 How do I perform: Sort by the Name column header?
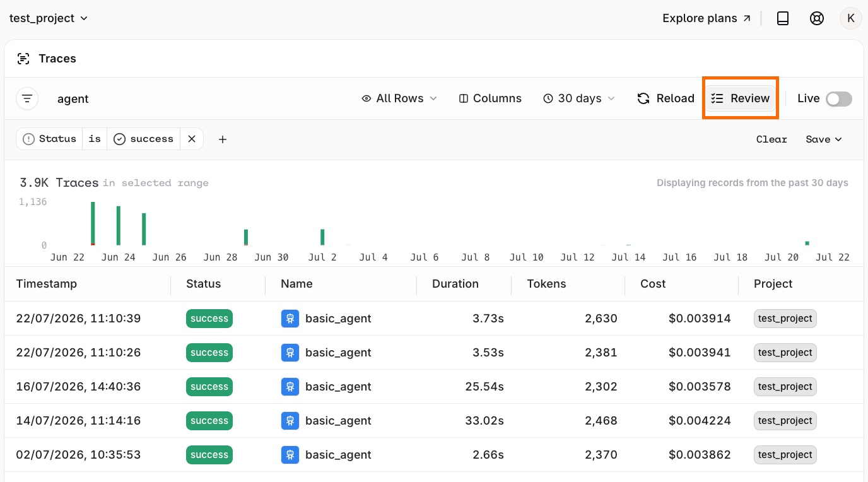pyautogui.click(x=296, y=284)
